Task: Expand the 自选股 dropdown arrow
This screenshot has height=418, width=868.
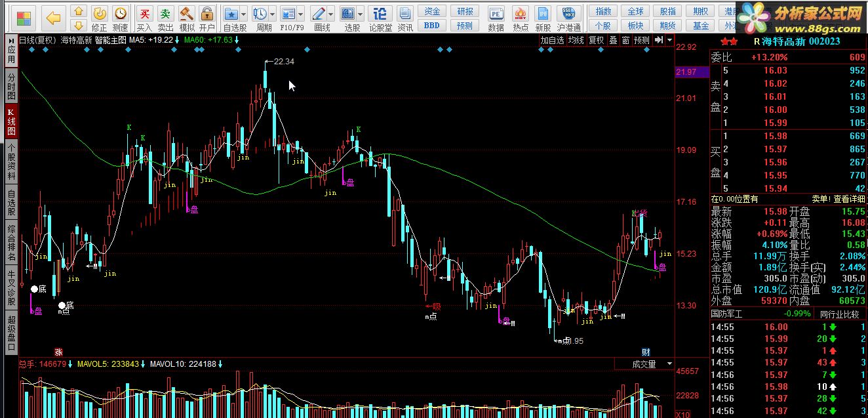Action: 244,14
